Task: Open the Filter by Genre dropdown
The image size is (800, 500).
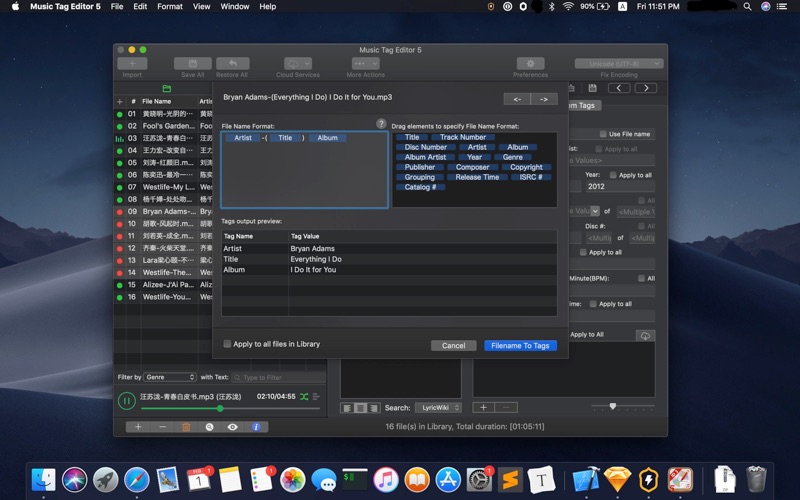Action: [169, 377]
